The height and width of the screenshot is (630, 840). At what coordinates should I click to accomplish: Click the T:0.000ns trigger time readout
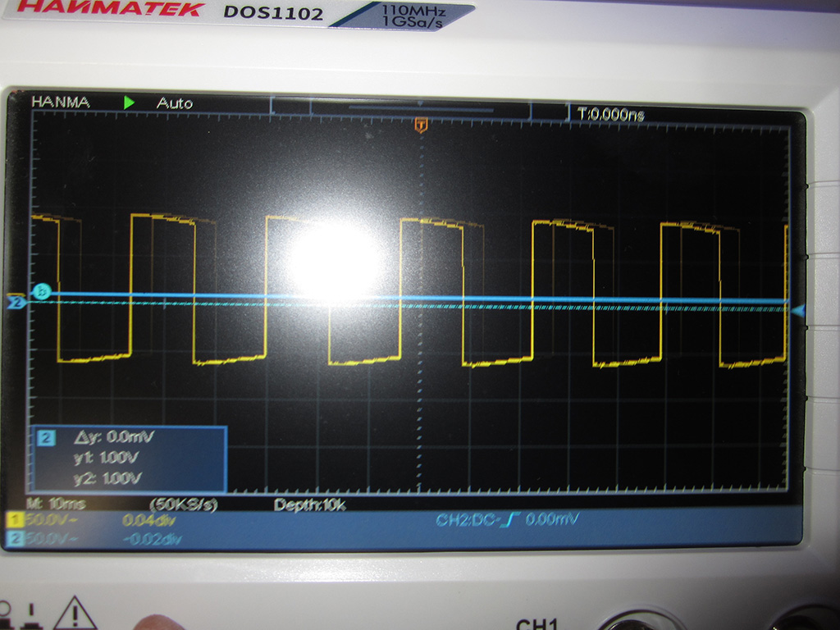(x=610, y=113)
